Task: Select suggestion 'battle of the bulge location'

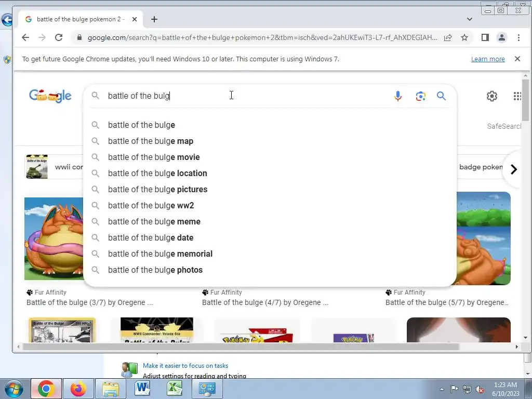Action: point(270,174)
